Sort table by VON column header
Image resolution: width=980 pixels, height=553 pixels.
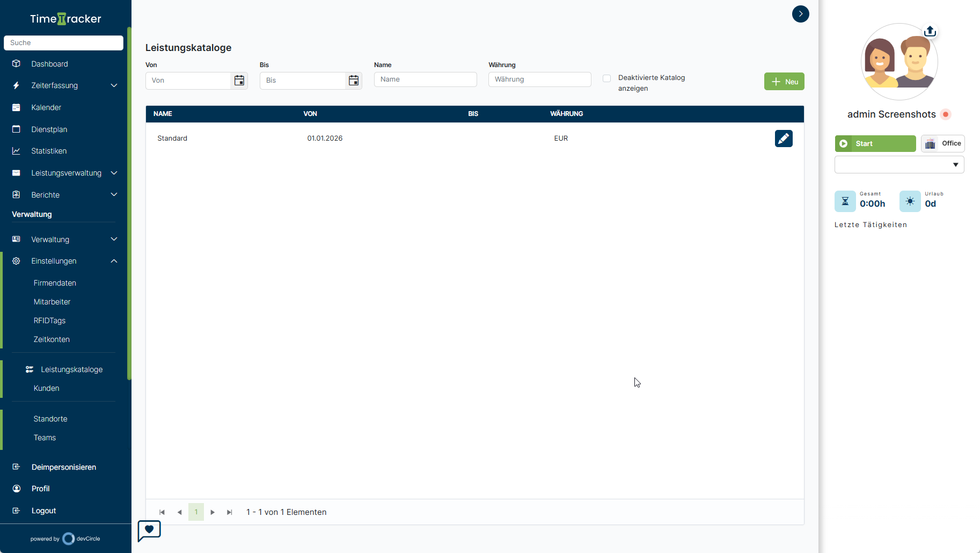310,114
